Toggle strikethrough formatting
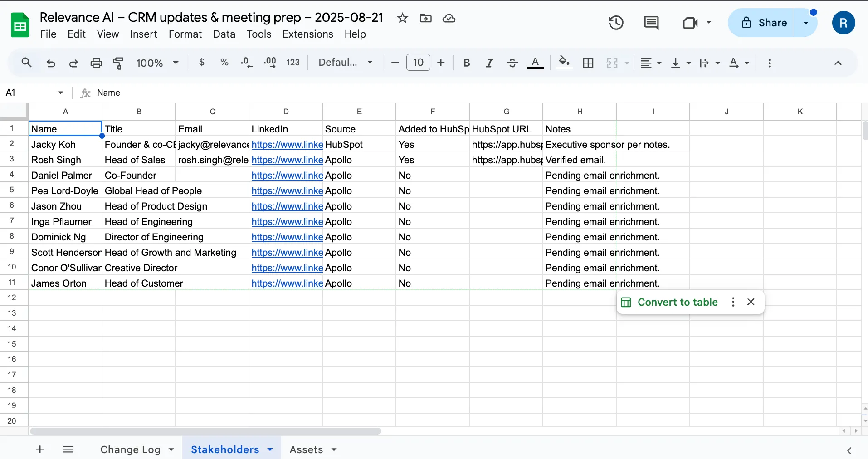The height and width of the screenshot is (459, 868). point(512,63)
